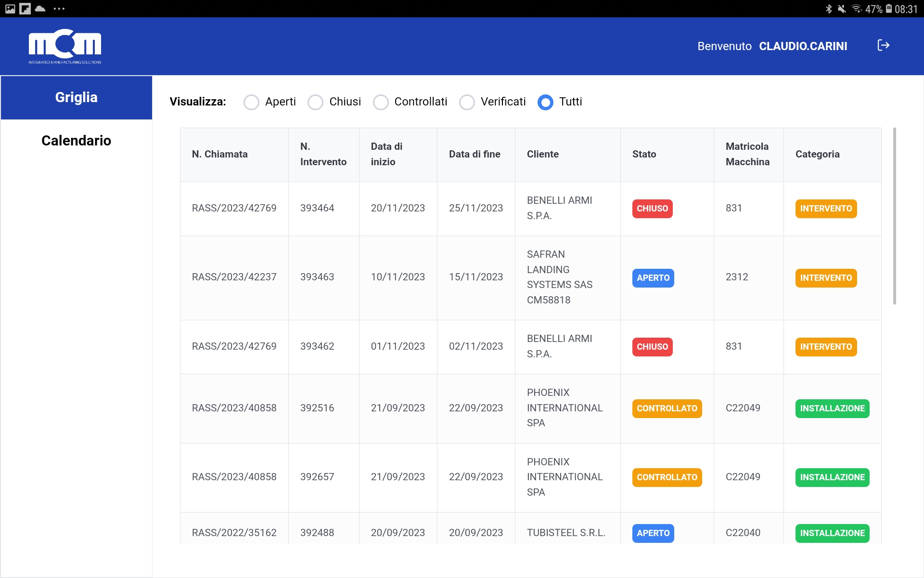Tap the gallery notification icon
The image size is (924, 578).
click(x=10, y=9)
